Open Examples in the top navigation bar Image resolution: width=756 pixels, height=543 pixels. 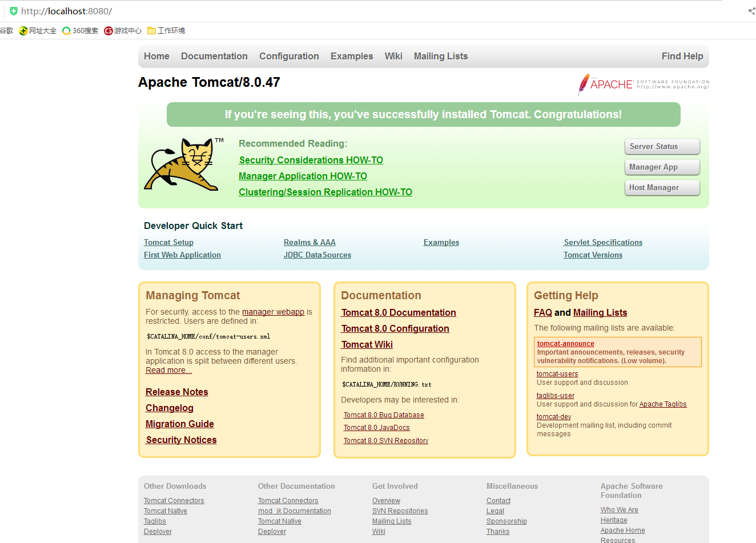pos(352,56)
